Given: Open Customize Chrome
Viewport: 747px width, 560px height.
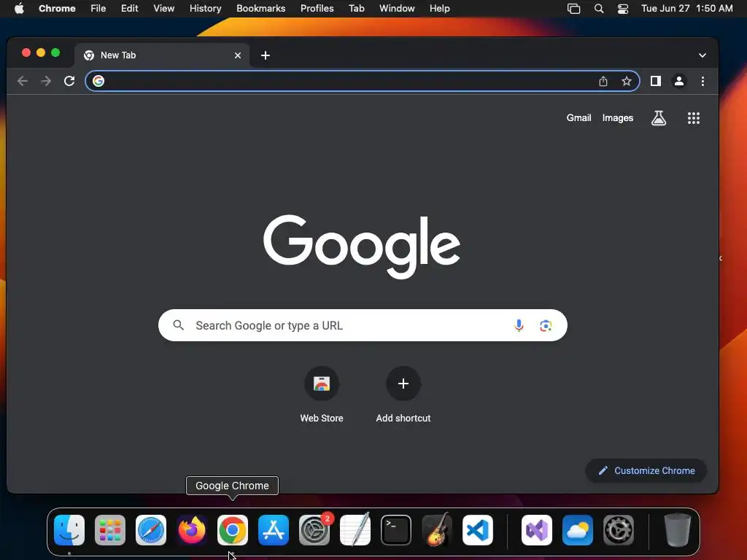Looking at the screenshot, I should [646, 470].
